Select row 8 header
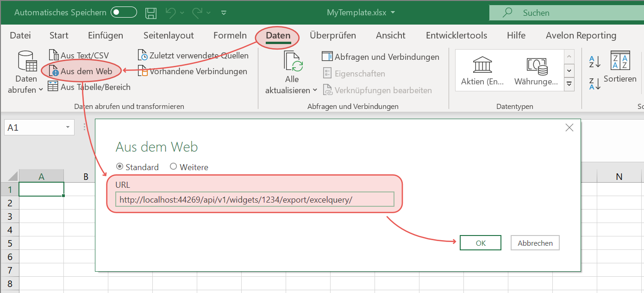Screen dimensions: 644x293 pos(9,284)
